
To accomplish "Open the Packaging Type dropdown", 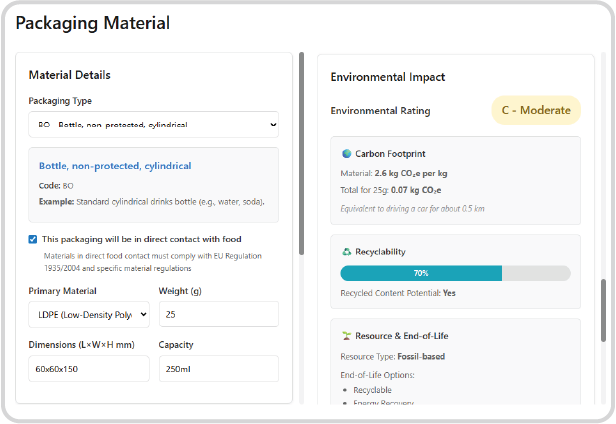I will 153,125.
